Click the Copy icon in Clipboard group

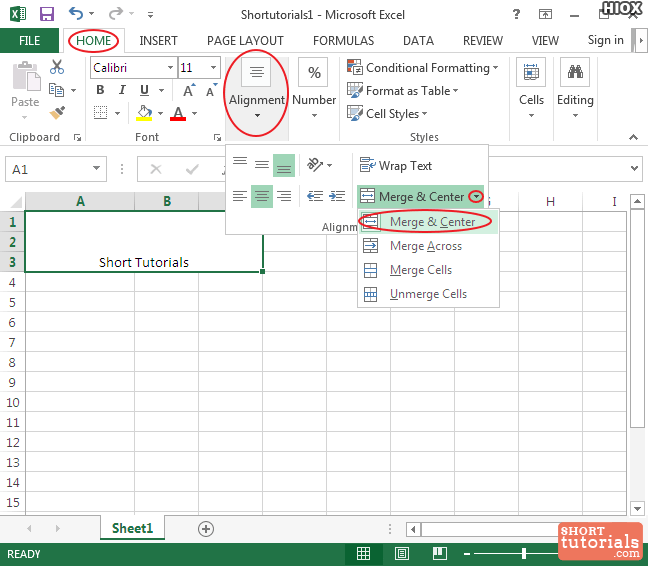tap(56, 90)
